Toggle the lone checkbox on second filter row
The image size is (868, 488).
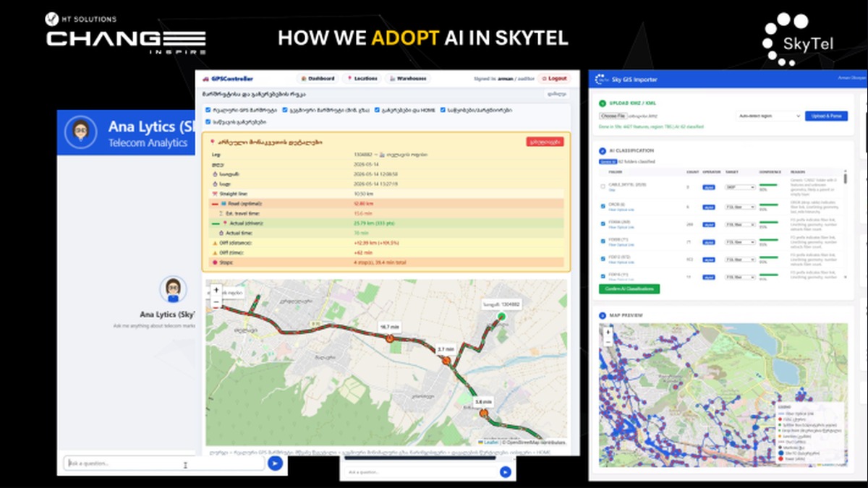pos(208,121)
